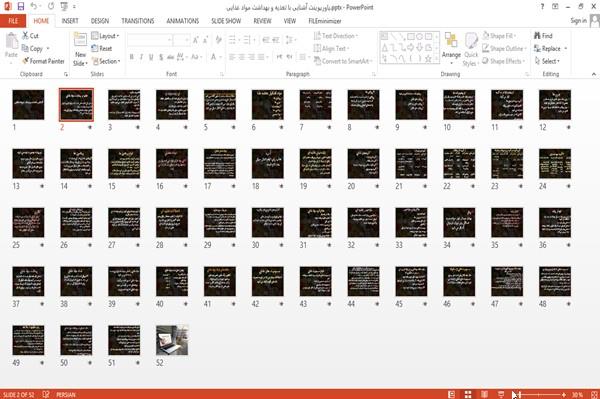Click the Sign in link

(578, 21)
